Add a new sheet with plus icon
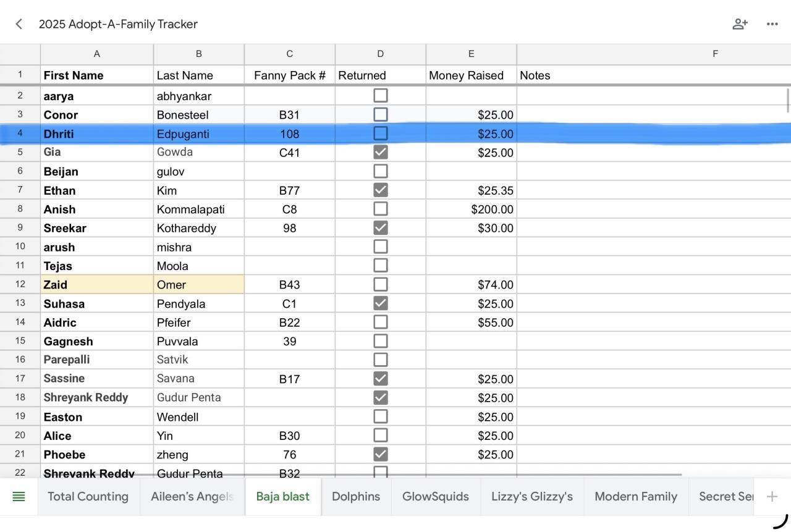The height and width of the screenshot is (532, 791). pos(772,496)
